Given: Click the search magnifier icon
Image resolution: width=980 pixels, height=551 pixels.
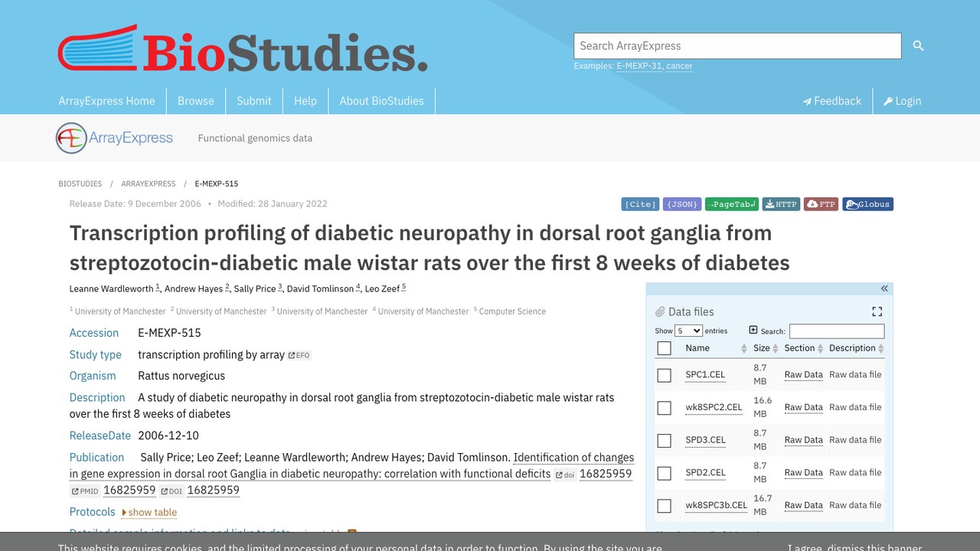Looking at the screenshot, I should 918,46.
